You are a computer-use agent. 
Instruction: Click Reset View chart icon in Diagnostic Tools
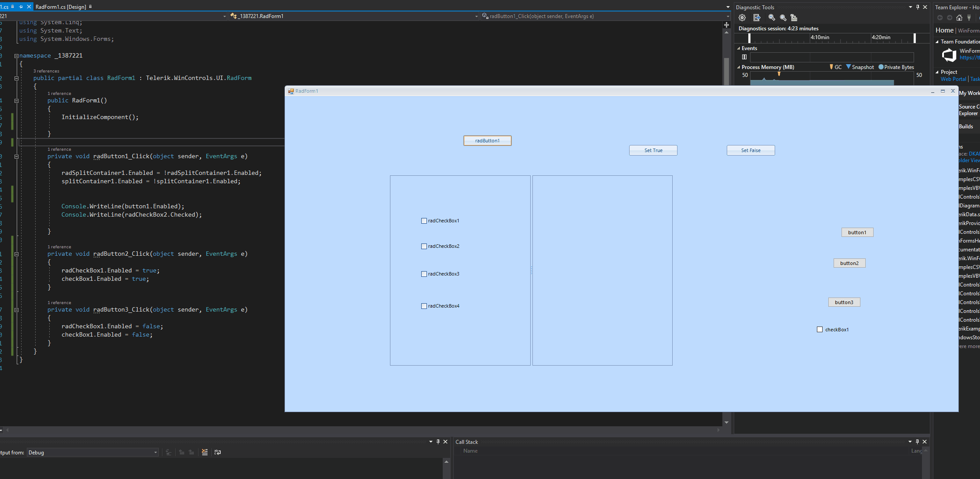pos(794,18)
